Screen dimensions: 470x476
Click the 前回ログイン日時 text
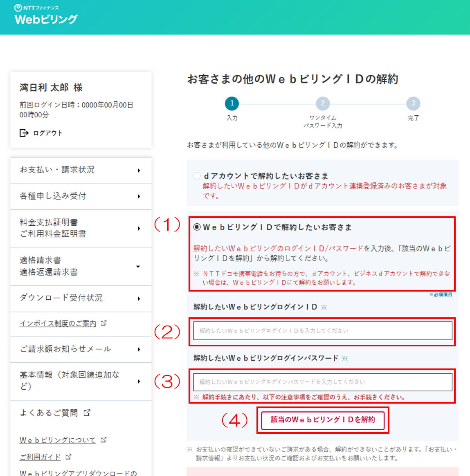76,110
